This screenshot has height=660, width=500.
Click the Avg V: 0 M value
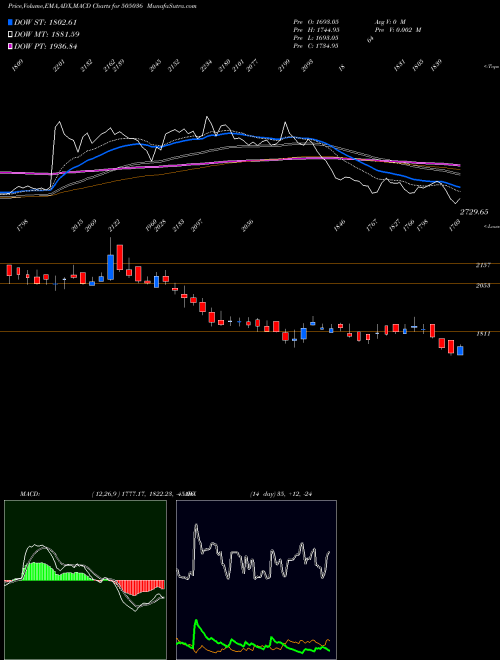click(x=390, y=22)
